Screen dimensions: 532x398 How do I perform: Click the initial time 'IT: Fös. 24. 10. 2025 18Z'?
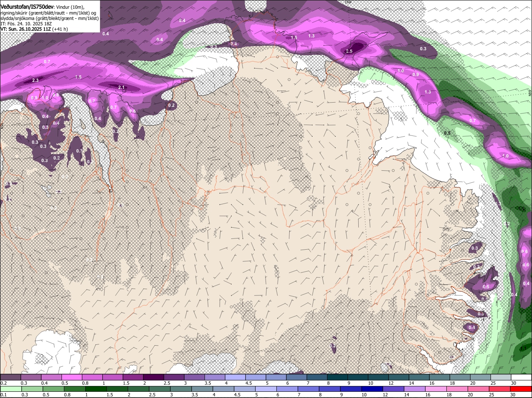(26, 24)
